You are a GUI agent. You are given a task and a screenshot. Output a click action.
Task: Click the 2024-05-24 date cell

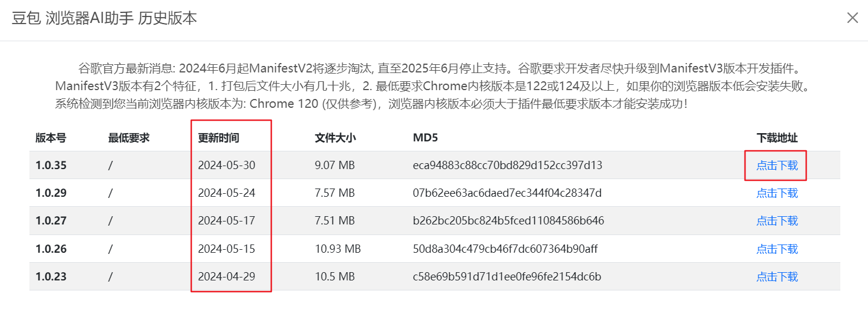[227, 193]
